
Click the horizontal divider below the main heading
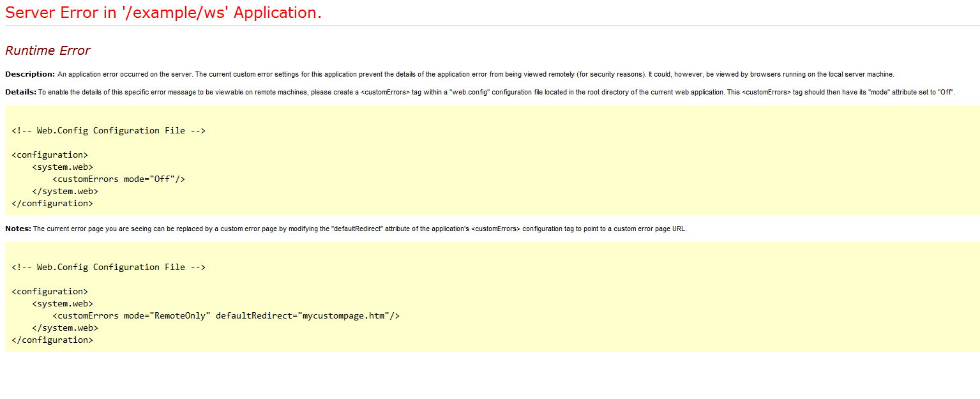click(x=492, y=26)
